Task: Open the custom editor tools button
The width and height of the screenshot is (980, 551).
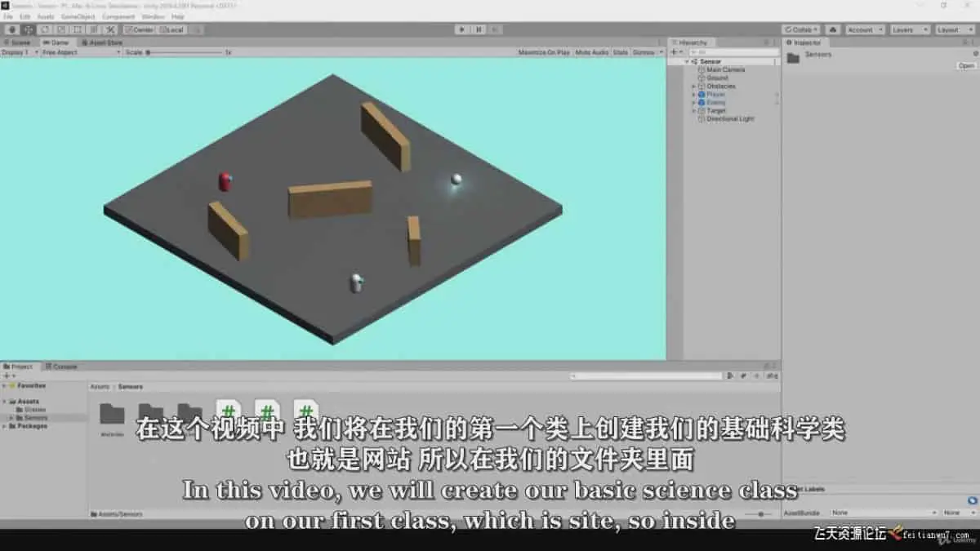Action: tap(111, 29)
